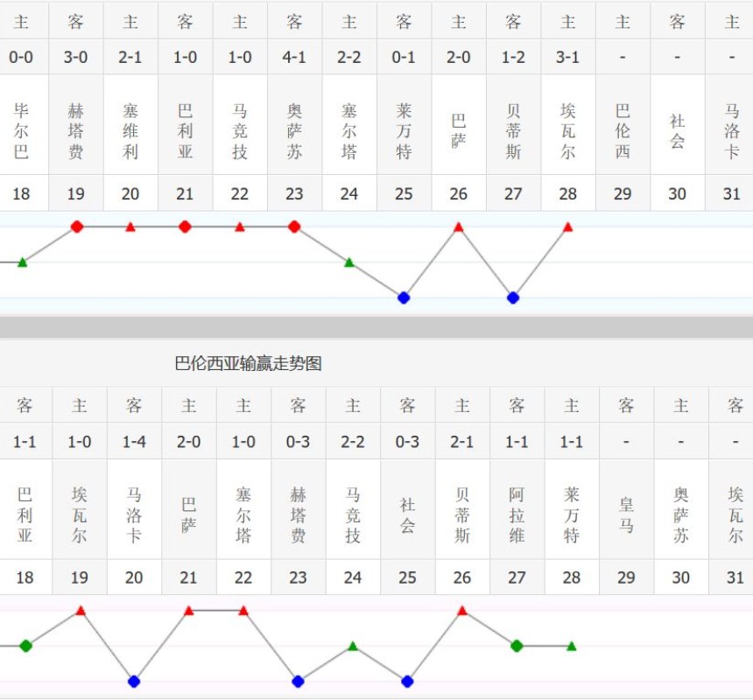This screenshot has height=700, width=753.
Task: Click the blue dot marker below round 20 in Valencia chart
Action: 134,681
